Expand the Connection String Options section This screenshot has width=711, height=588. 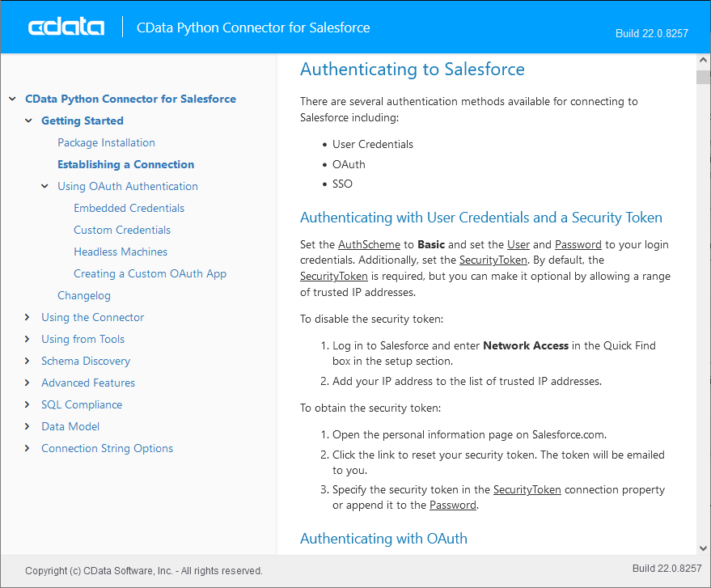click(x=27, y=448)
